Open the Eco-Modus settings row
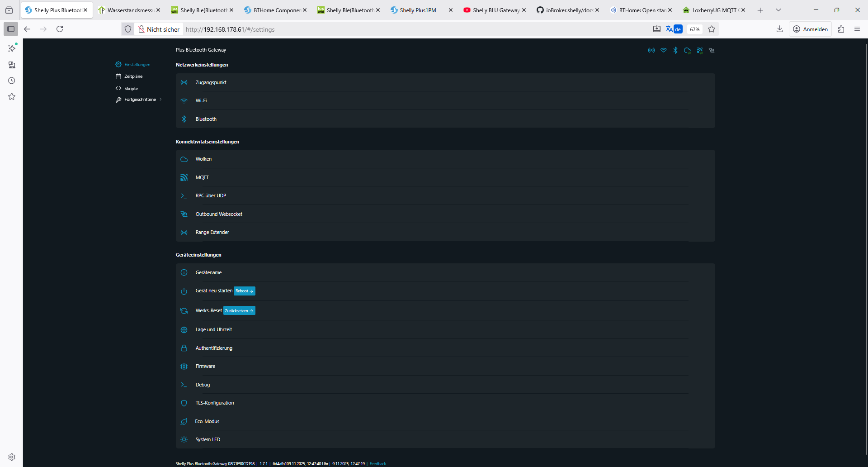 pos(445,422)
